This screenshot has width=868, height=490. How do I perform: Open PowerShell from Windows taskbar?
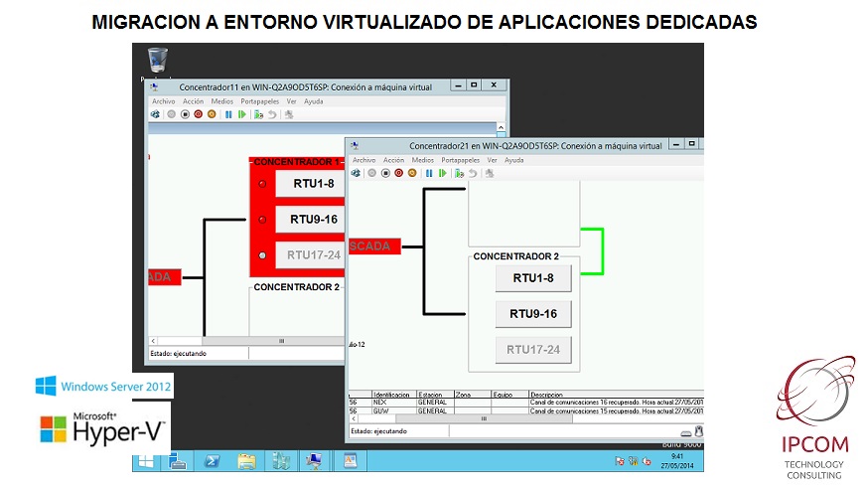point(212,461)
